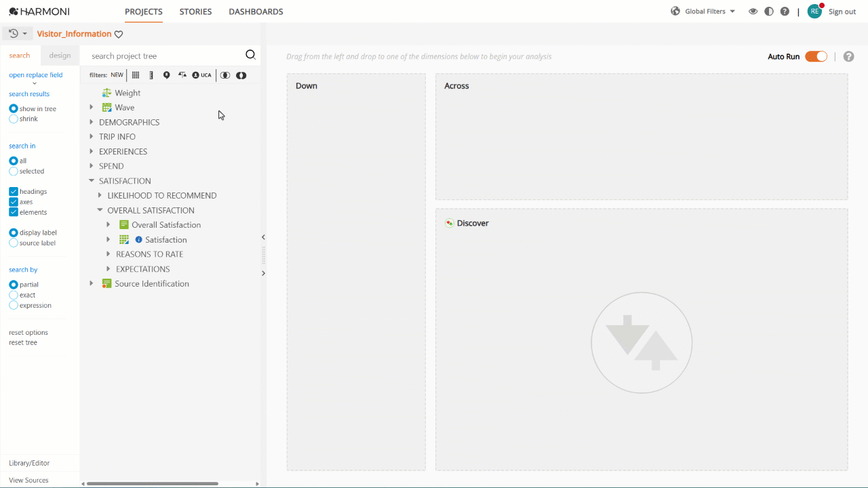The height and width of the screenshot is (488, 868).
Task: Open the DASHBOARDS tab
Action: 256,12
